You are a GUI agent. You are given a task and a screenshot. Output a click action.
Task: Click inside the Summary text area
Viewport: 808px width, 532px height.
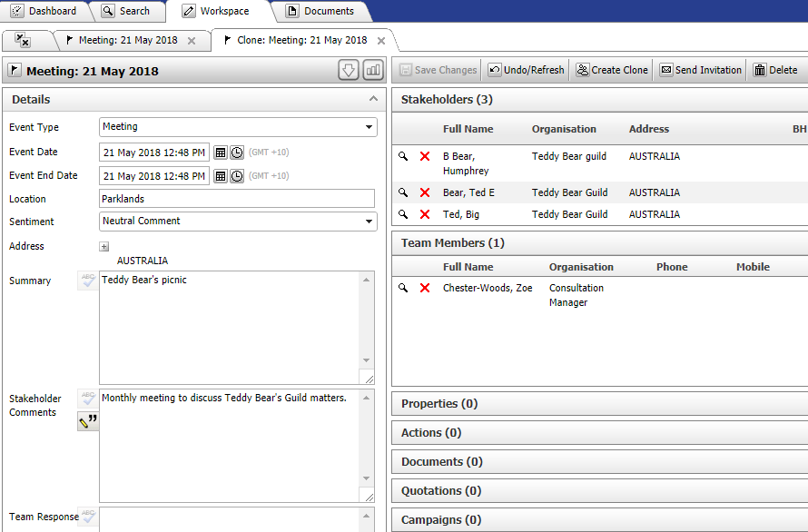point(230,328)
